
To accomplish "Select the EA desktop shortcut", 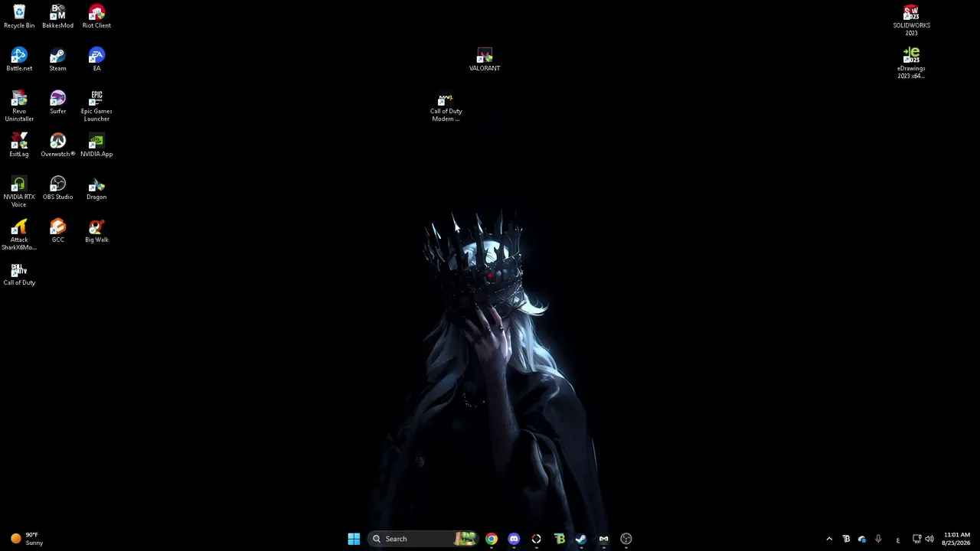I will [x=96, y=60].
